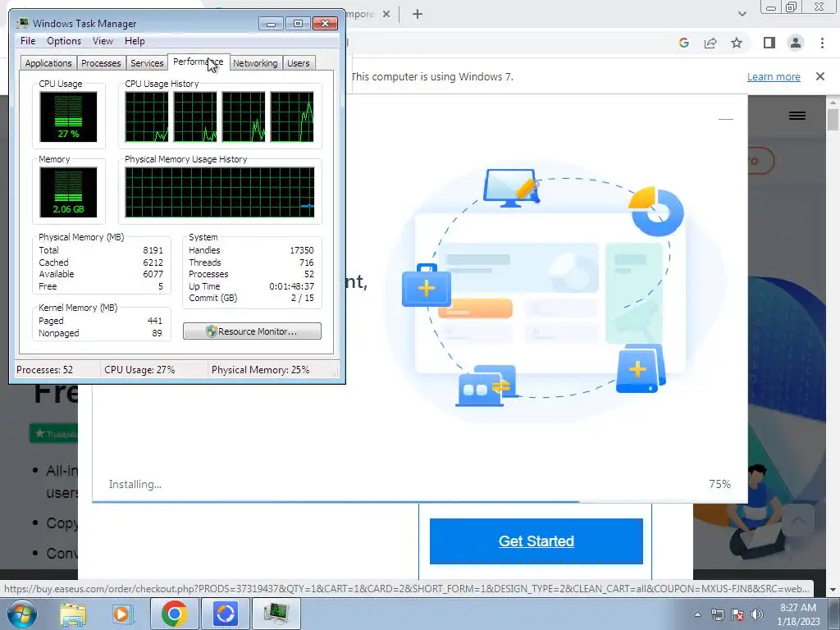The width and height of the screenshot is (840, 630).
Task: Open the Chrome profile icon
Action: click(x=796, y=43)
